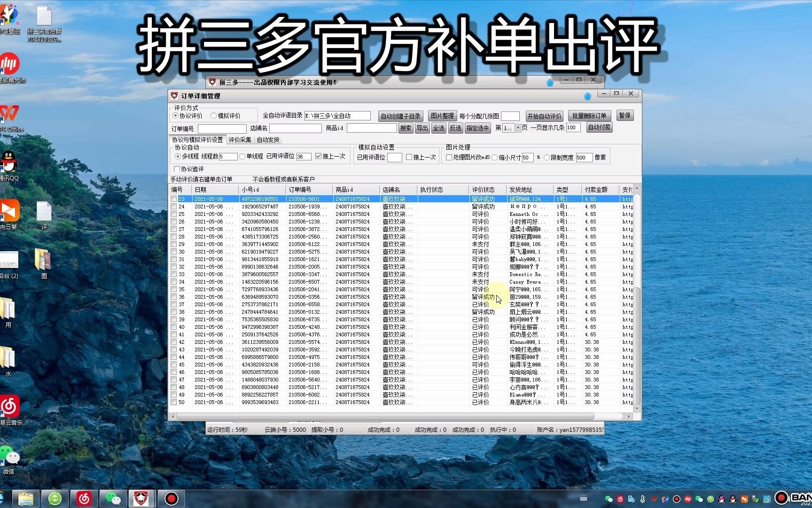This screenshot has width=812, height=508.
Task: Click the 反选 button
Action: pyautogui.click(x=455, y=128)
